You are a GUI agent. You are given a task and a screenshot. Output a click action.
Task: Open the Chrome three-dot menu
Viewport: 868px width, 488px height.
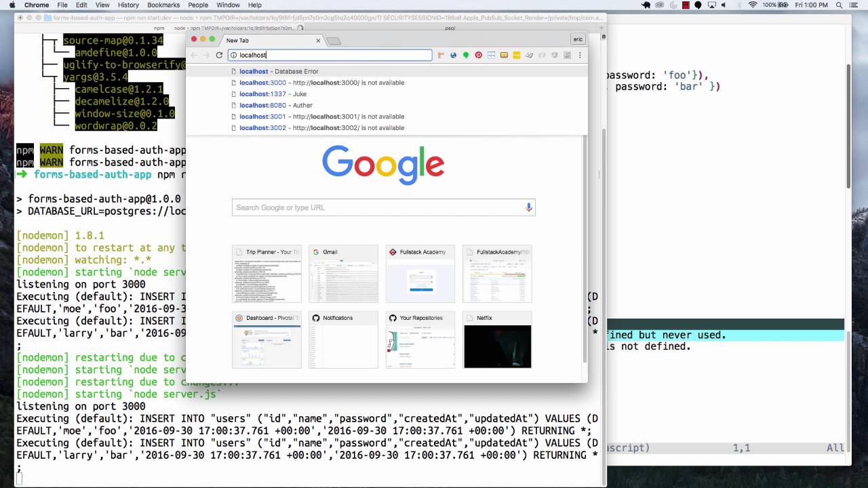[x=580, y=55]
